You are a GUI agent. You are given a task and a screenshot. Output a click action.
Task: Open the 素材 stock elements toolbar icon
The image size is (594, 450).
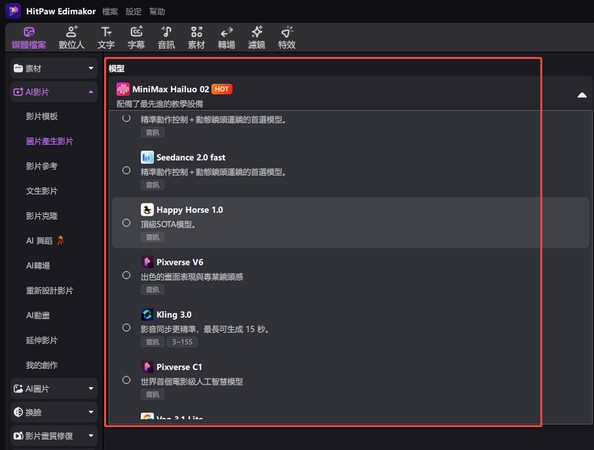click(196, 38)
